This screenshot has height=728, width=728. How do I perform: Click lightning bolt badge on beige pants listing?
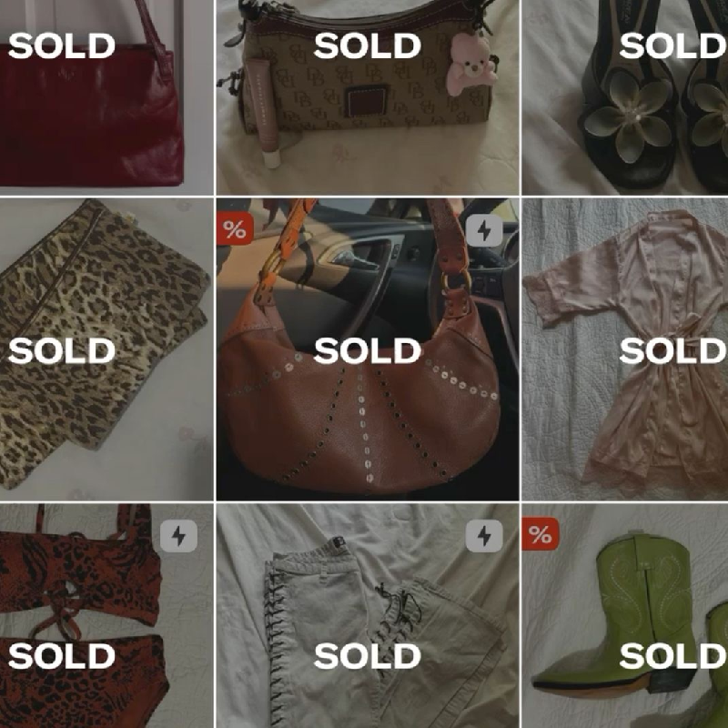(484, 537)
